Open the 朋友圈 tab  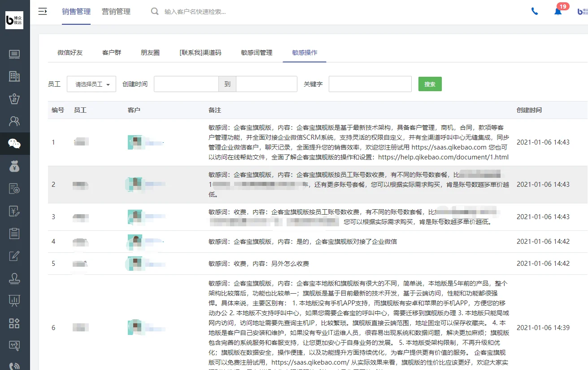click(x=150, y=53)
